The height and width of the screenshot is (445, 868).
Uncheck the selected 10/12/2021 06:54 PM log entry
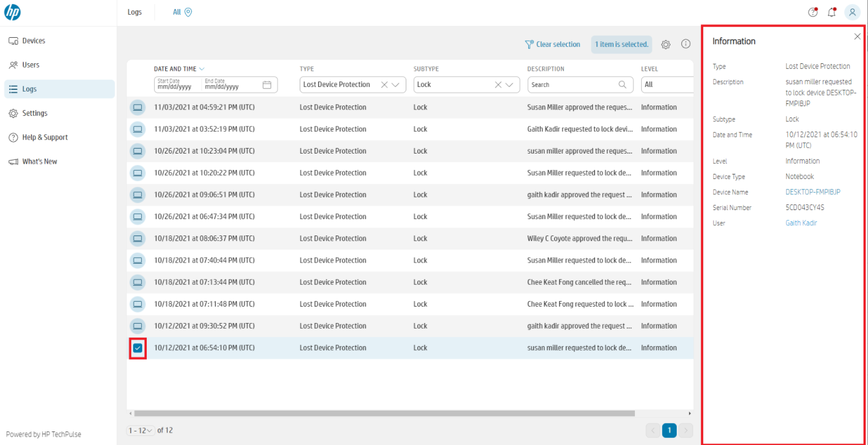pyautogui.click(x=138, y=348)
